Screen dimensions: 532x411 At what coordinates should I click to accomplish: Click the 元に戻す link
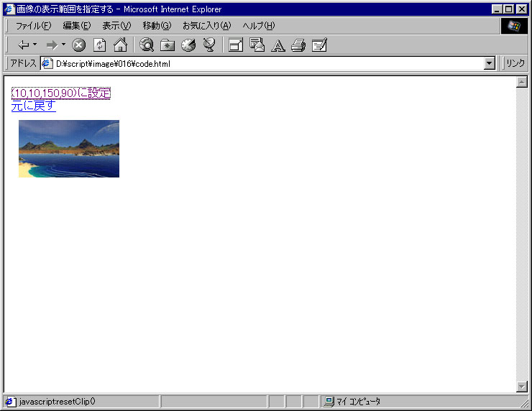(34, 106)
